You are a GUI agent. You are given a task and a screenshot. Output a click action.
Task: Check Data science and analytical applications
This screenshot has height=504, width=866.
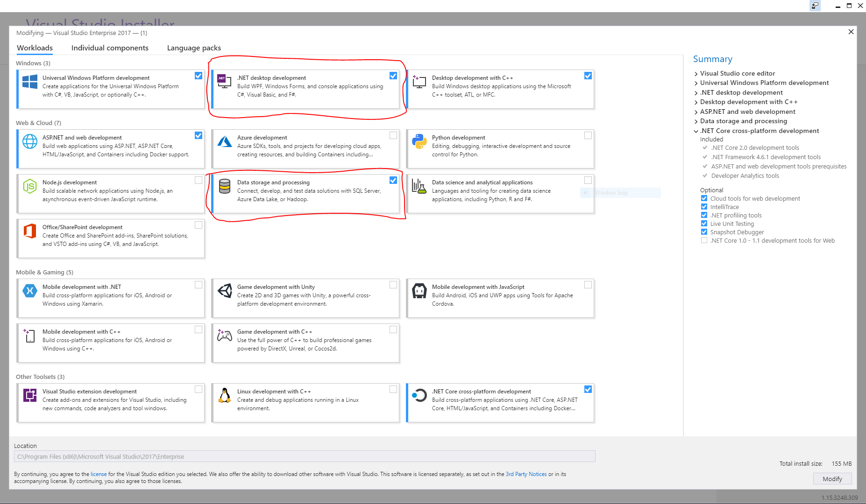click(x=588, y=180)
